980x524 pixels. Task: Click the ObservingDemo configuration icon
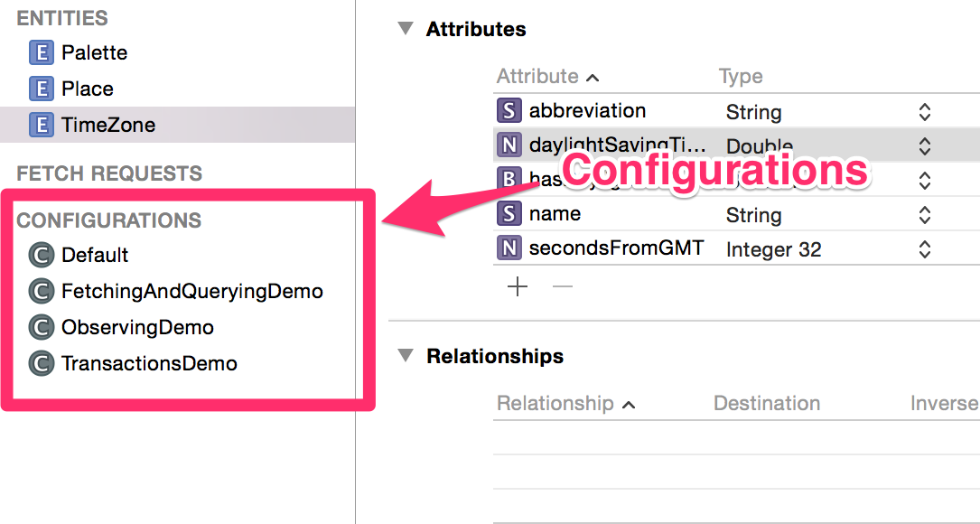click(41, 328)
